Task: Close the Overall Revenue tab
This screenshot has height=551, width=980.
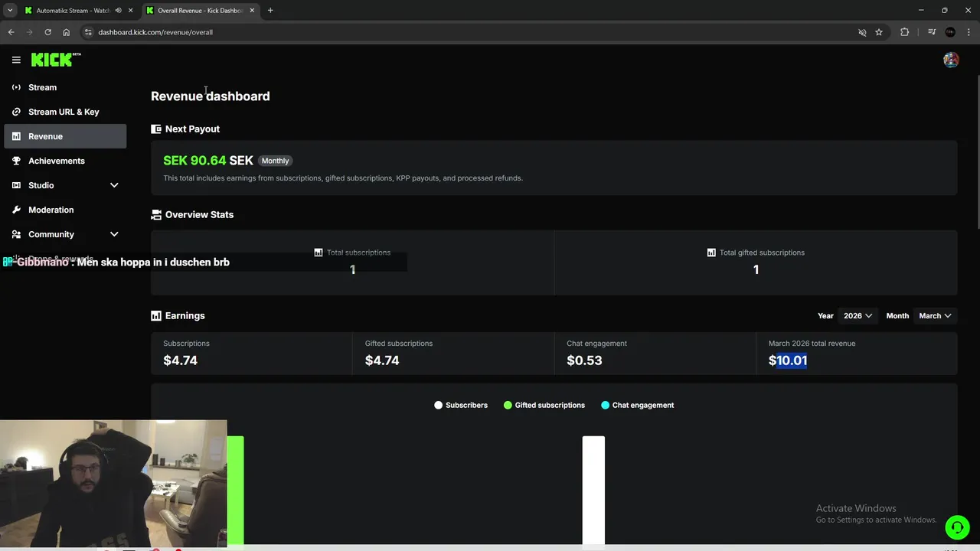Action: [x=252, y=11]
